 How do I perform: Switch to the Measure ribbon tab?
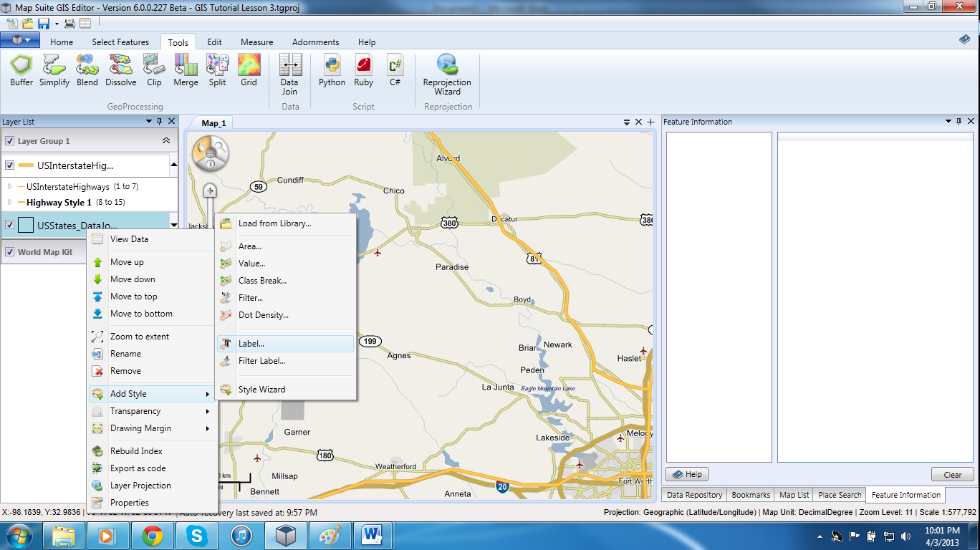coord(256,42)
